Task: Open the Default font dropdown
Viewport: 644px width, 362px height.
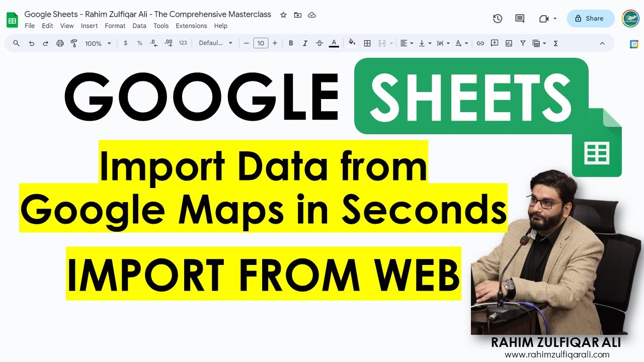Action: pos(216,43)
